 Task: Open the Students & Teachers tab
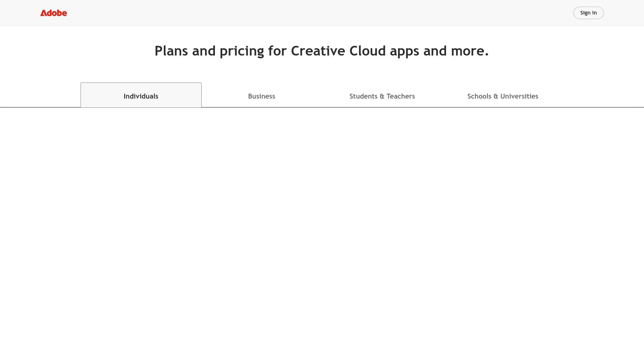click(x=382, y=96)
